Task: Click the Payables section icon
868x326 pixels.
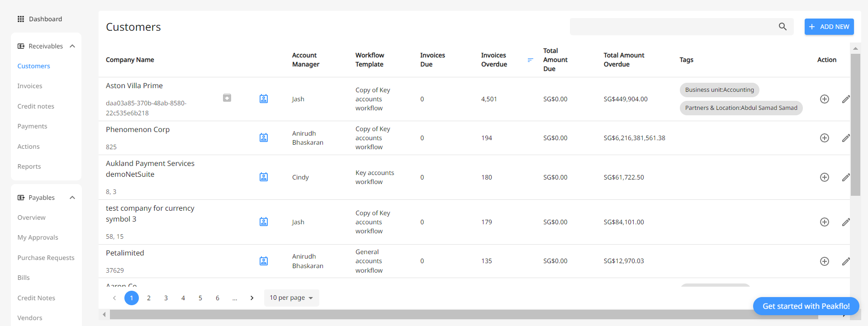Action: coord(21,198)
